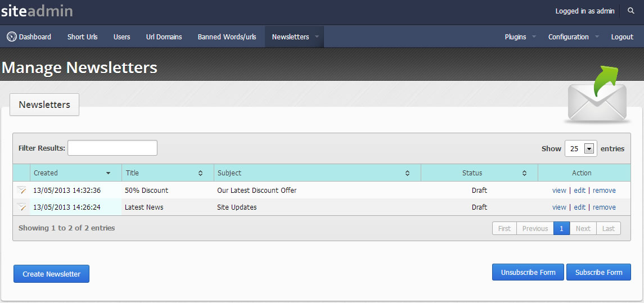Image resolution: width=644 pixels, height=303 pixels.
Task: Click the Latest News row envelope icon
Action: pos(21,207)
